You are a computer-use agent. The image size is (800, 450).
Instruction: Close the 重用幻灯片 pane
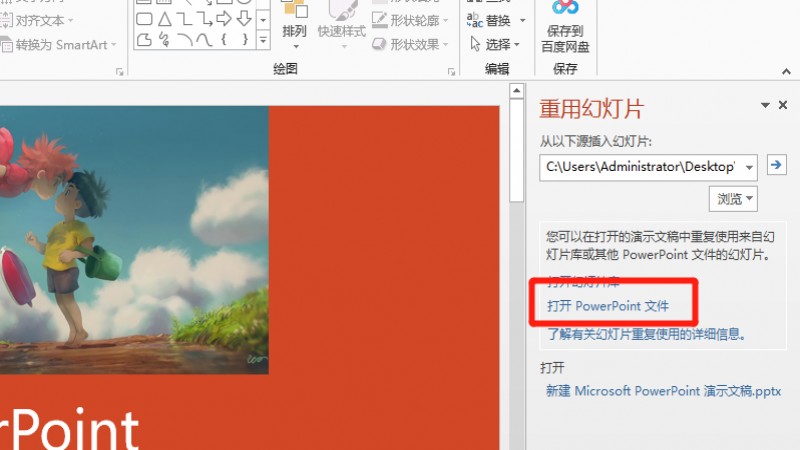pos(783,105)
